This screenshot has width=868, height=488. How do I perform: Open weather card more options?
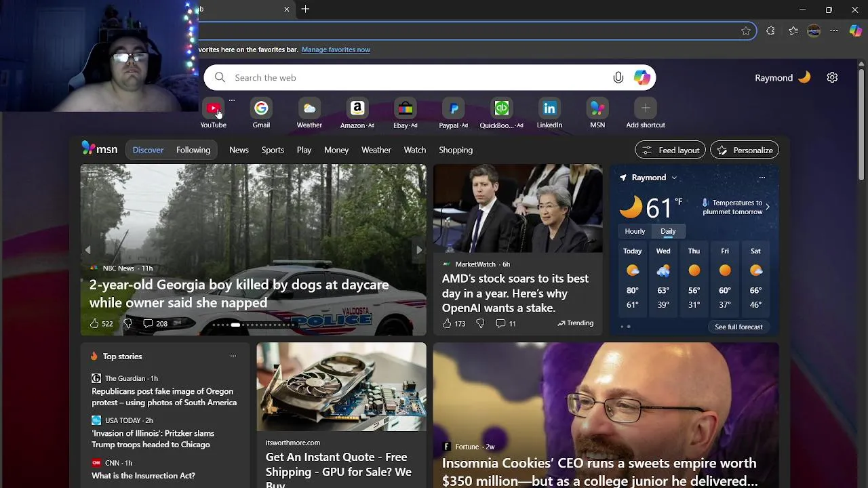[x=762, y=178]
